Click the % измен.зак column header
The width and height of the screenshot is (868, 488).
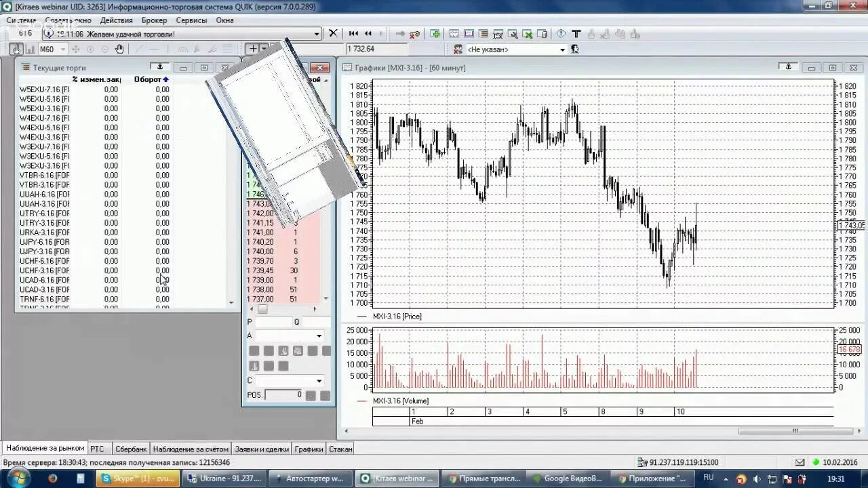click(x=96, y=79)
